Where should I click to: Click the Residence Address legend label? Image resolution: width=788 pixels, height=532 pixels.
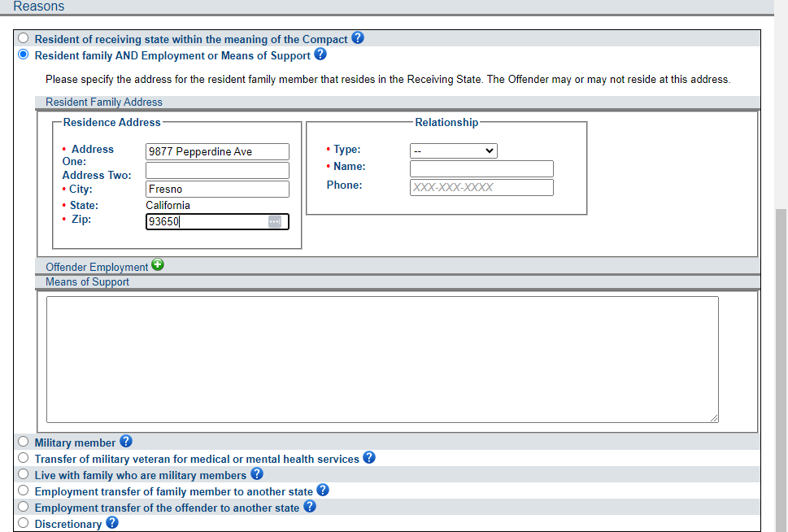pyautogui.click(x=111, y=122)
